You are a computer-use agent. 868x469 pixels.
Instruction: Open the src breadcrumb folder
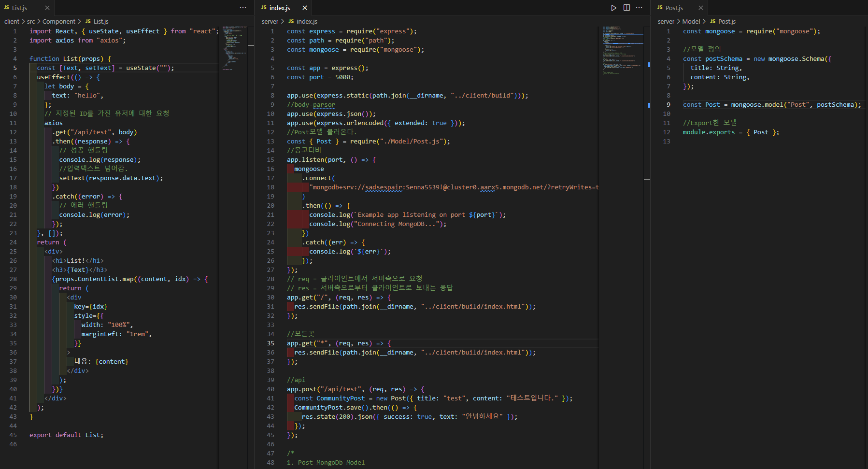[31, 22]
